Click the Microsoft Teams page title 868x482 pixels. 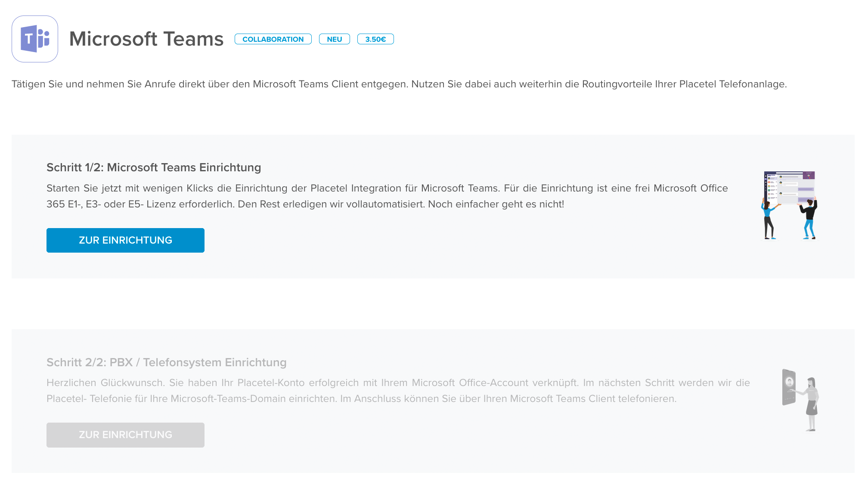tap(146, 39)
